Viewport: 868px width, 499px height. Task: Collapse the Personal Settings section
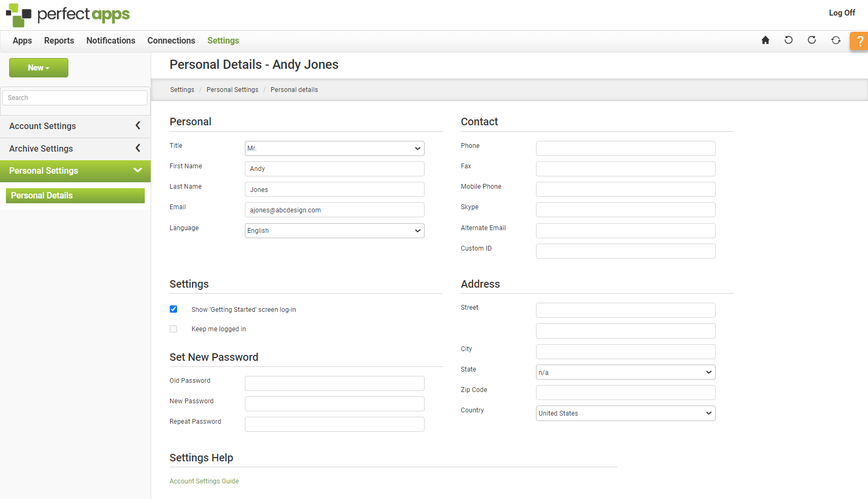pyautogui.click(x=75, y=171)
